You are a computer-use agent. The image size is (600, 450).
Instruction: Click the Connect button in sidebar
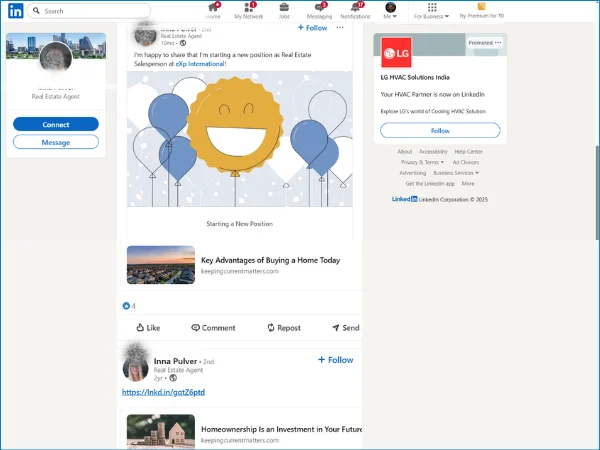click(56, 124)
